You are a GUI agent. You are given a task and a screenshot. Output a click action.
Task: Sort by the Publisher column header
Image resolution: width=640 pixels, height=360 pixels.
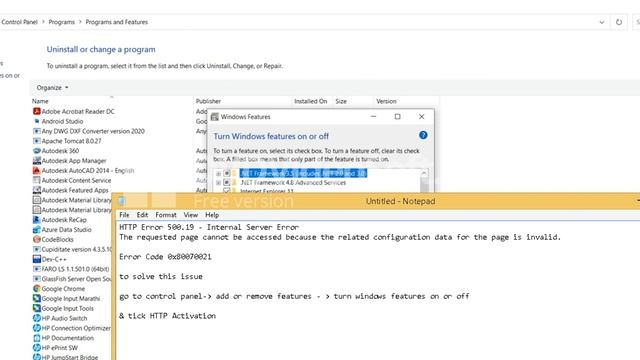point(208,101)
